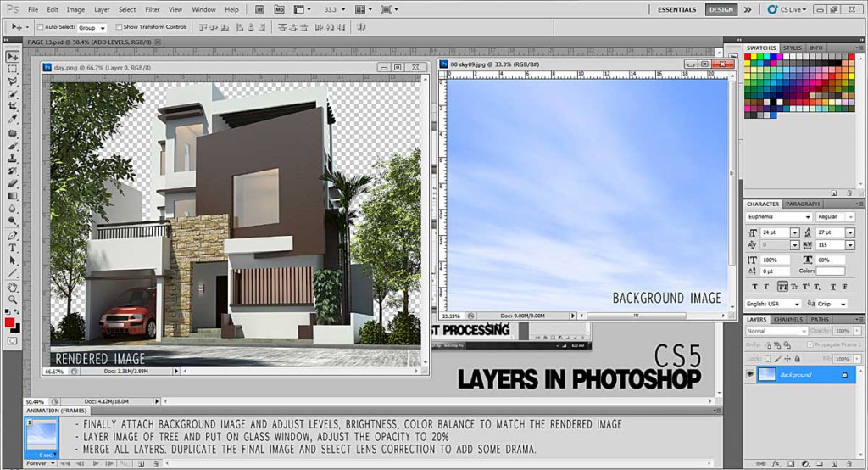Toggle Strikethrough in Character panel
Screen dimensions: 868x470
click(845, 287)
